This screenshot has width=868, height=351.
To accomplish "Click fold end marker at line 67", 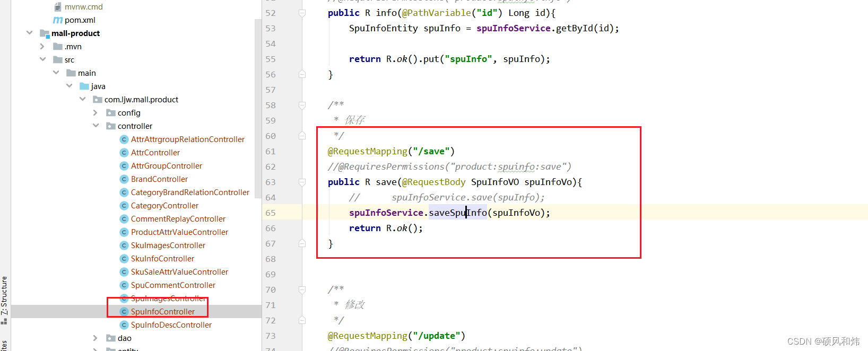I will 302,243.
